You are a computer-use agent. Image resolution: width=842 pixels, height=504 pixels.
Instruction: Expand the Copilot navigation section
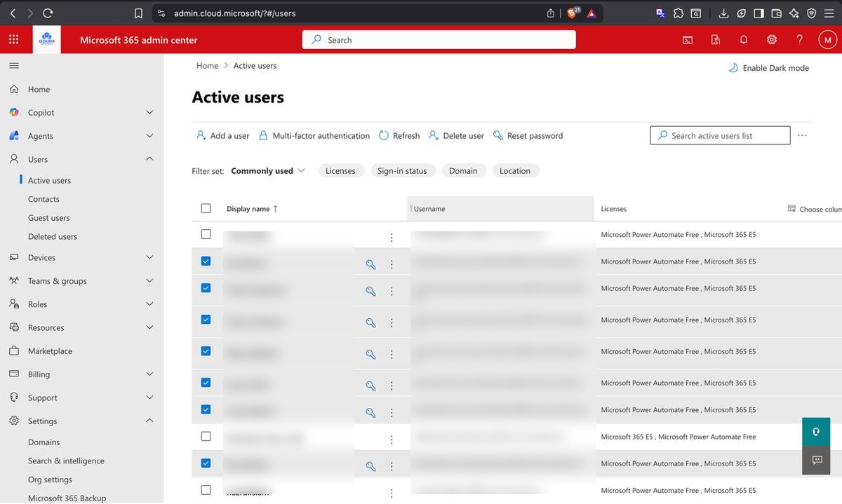(x=149, y=112)
